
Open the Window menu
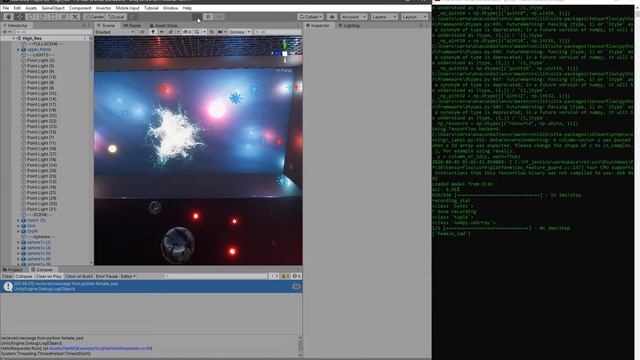pyautogui.click(x=170, y=8)
